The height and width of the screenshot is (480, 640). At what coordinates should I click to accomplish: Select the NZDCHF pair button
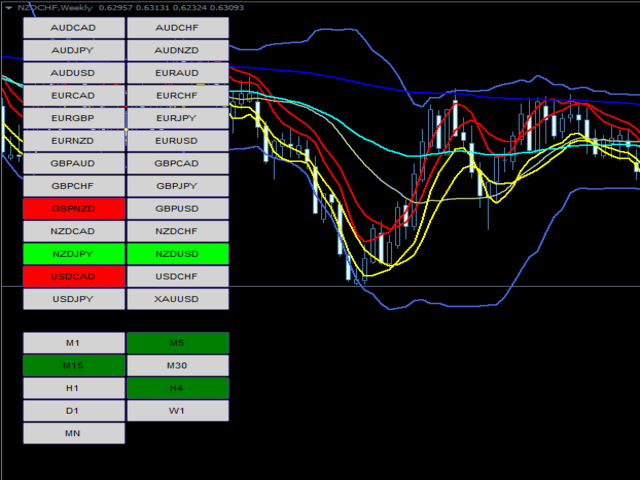coord(177,231)
